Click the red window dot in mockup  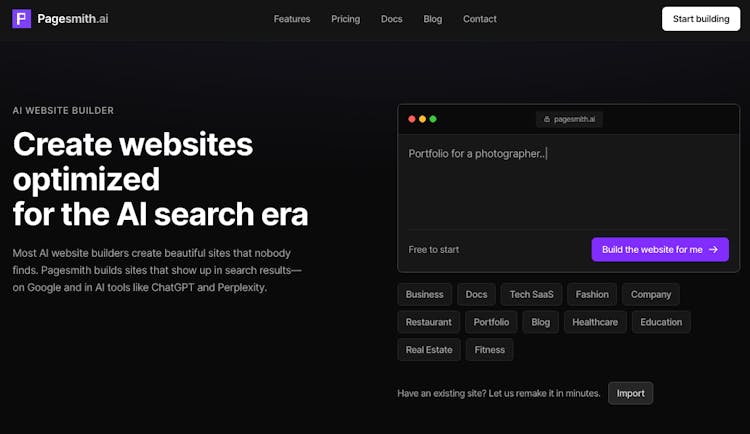412,119
